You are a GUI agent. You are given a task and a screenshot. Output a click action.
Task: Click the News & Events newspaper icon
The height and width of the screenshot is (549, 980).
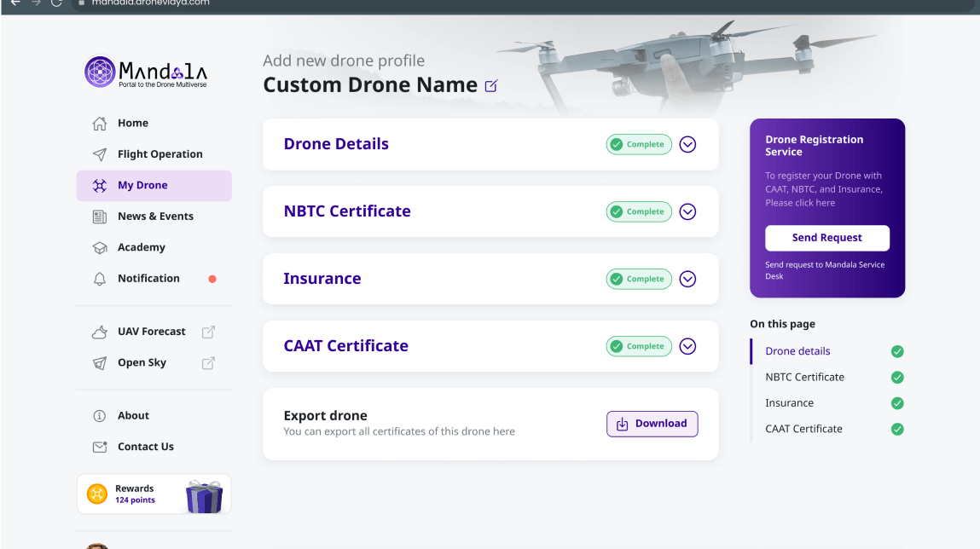[100, 217]
